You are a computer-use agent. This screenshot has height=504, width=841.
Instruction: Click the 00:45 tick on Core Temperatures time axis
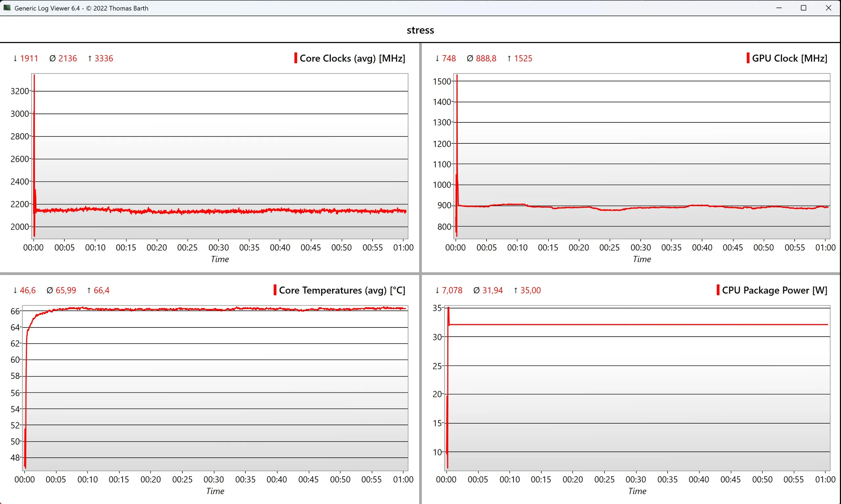308,479
